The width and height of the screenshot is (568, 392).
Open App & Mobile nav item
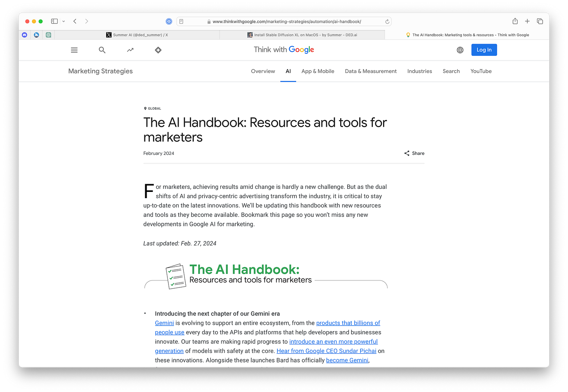click(x=318, y=71)
